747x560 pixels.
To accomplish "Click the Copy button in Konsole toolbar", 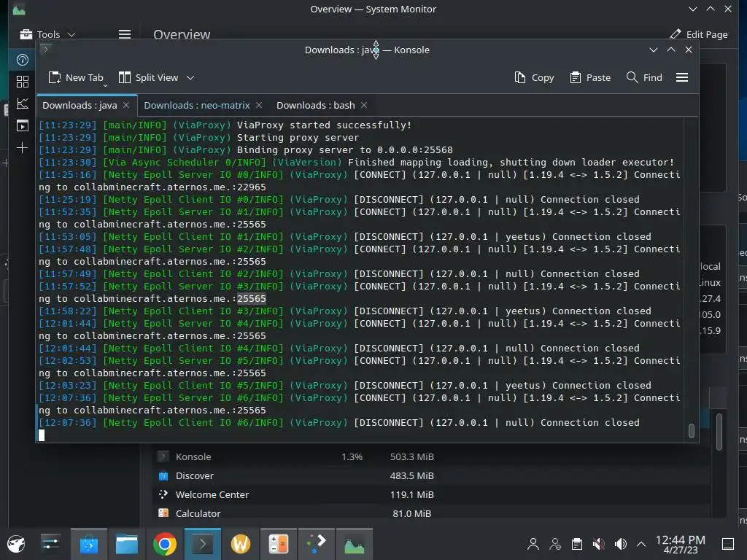I will coord(534,77).
